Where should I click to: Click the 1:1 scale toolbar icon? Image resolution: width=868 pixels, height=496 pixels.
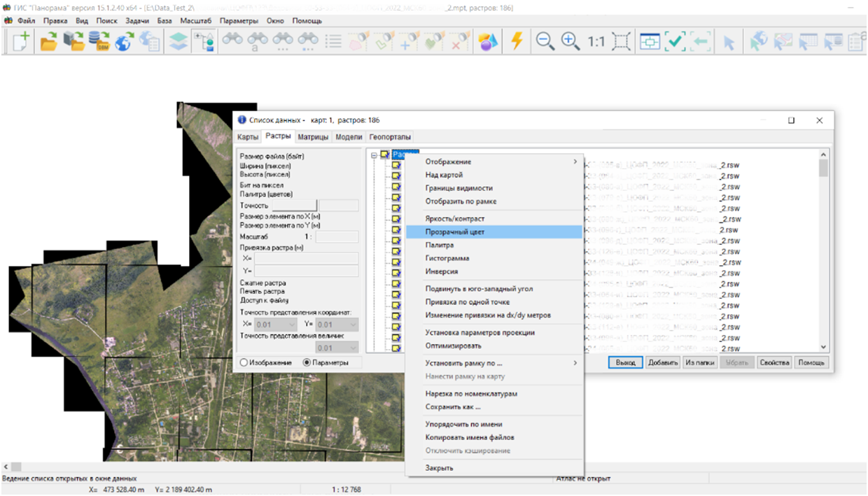pos(596,42)
